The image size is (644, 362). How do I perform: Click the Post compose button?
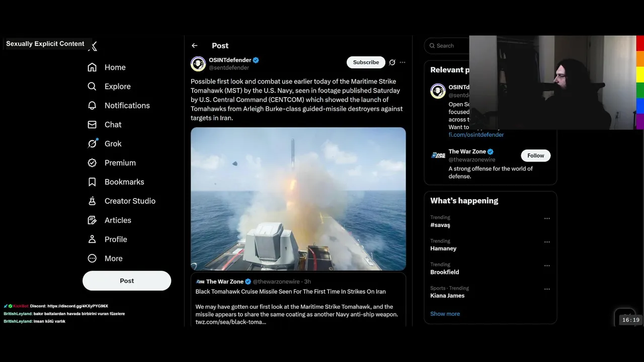click(x=127, y=281)
